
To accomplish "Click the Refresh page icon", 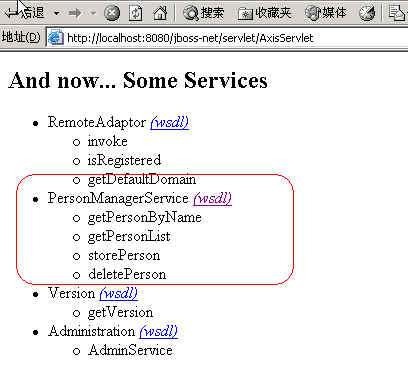I will [135, 13].
